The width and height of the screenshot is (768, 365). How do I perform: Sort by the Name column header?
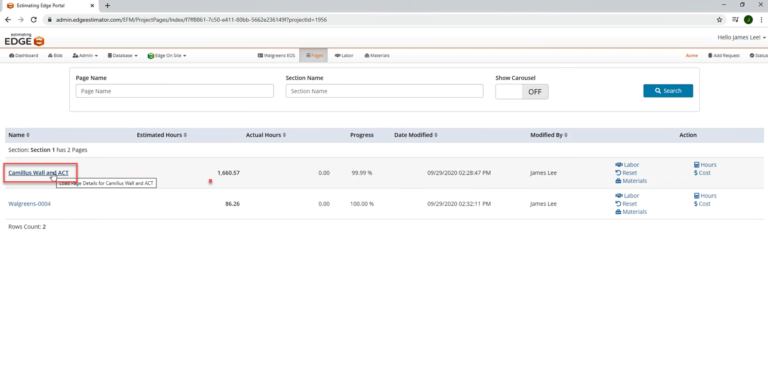click(x=19, y=135)
